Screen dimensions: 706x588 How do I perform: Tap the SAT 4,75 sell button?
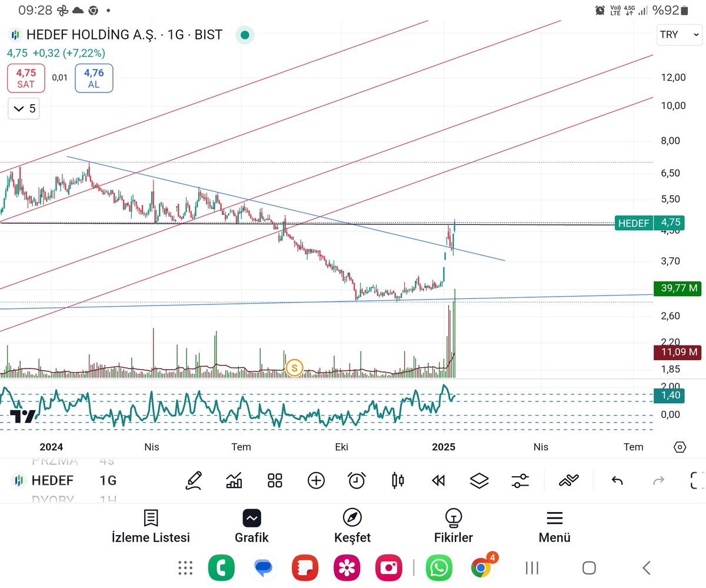point(25,78)
